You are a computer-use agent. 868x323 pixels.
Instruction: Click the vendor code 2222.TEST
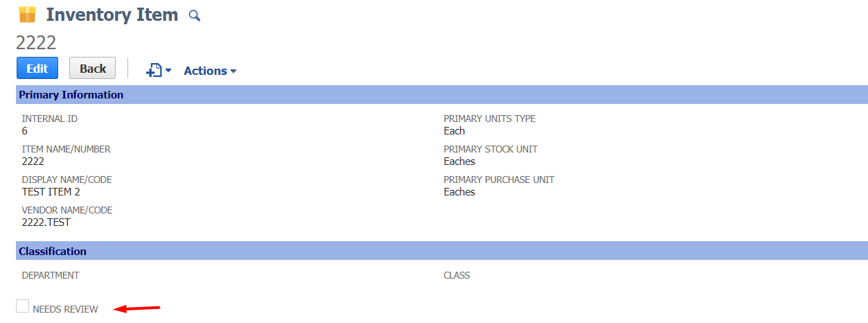[x=46, y=222]
